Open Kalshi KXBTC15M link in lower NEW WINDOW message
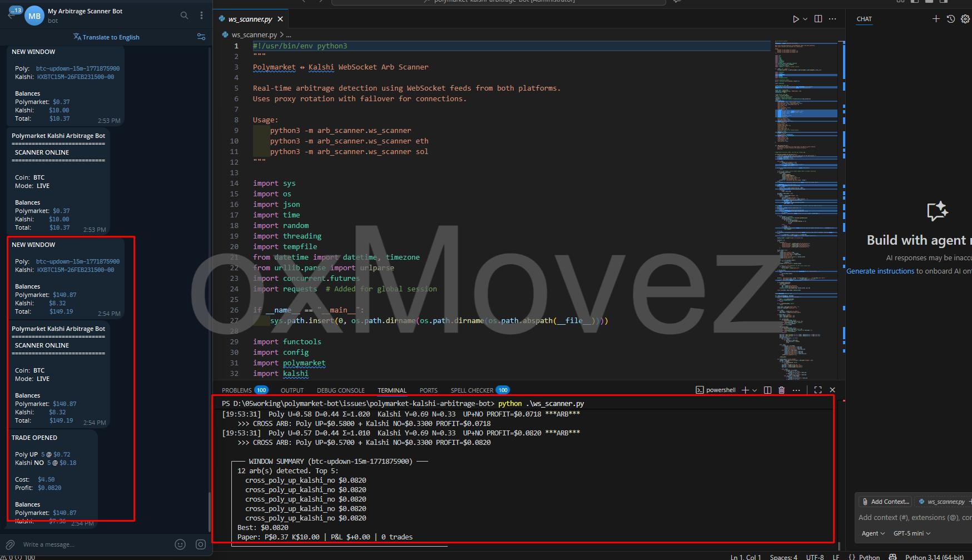The image size is (972, 560). click(76, 270)
